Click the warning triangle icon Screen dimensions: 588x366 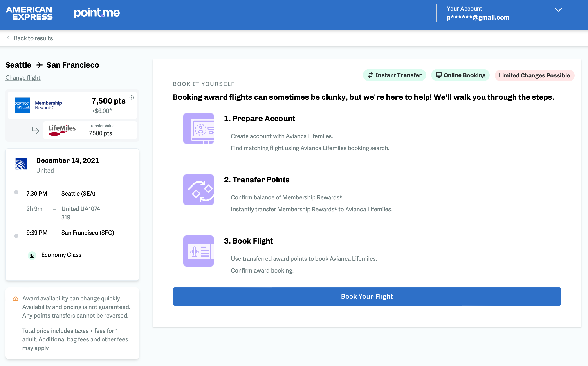pyautogui.click(x=16, y=298)
